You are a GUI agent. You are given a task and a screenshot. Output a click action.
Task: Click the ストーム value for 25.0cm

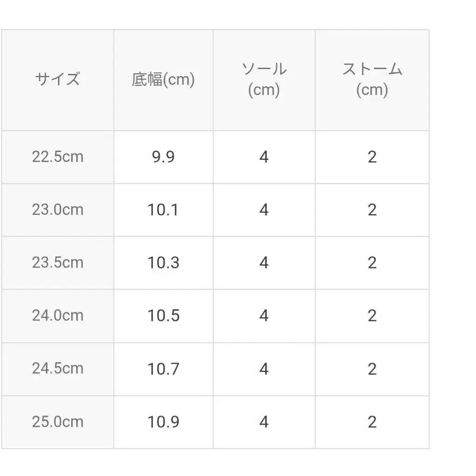[x=372, y=421]
